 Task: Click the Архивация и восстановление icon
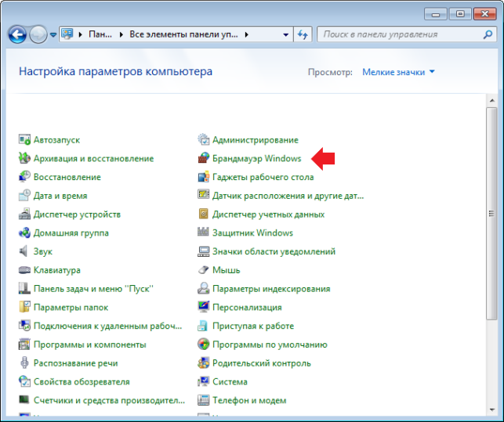24,158
